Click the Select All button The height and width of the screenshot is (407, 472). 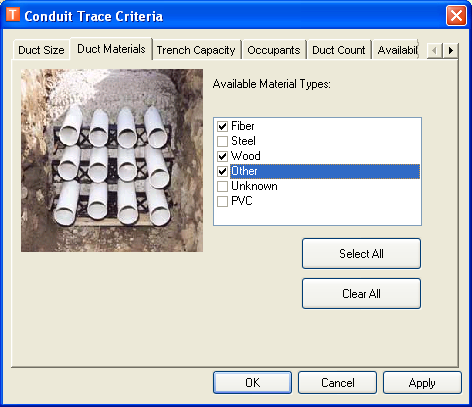[x=361, y=254]
